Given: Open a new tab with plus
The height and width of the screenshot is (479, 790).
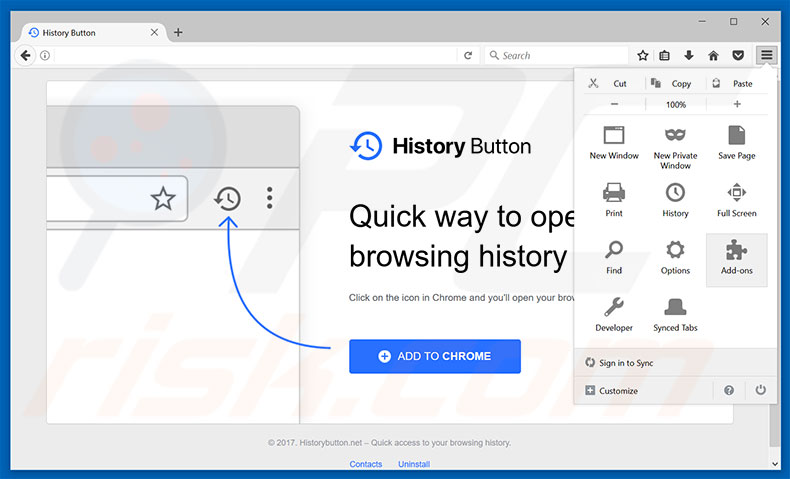Looking at the screenshot, I should click(x=178, y=32).
